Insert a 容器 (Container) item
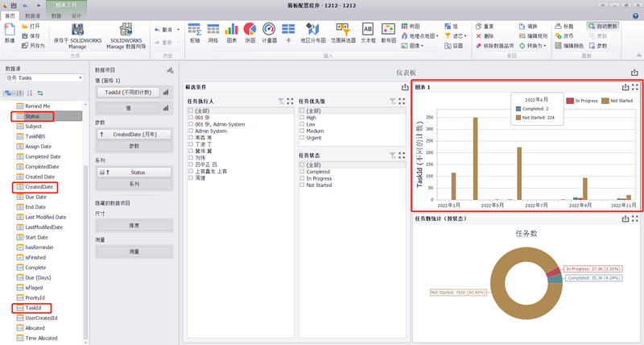The width and height of the screenshot is (644, 345). click(x=453, y=46)
